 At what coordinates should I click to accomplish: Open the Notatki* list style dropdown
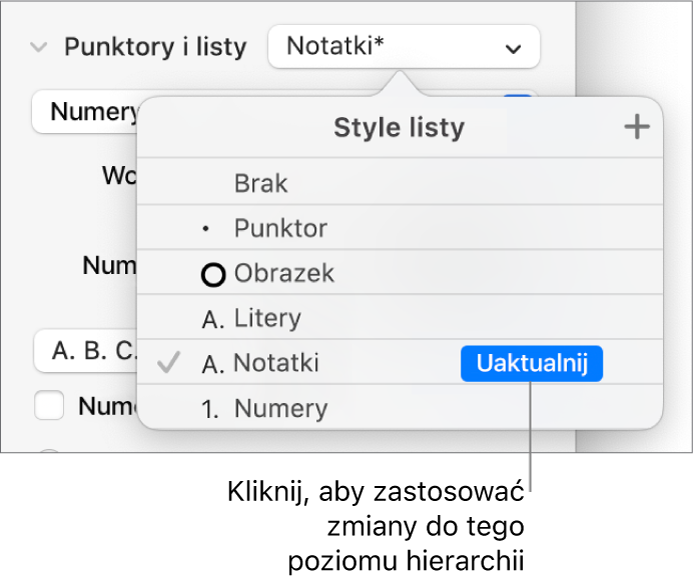[404, 46]
